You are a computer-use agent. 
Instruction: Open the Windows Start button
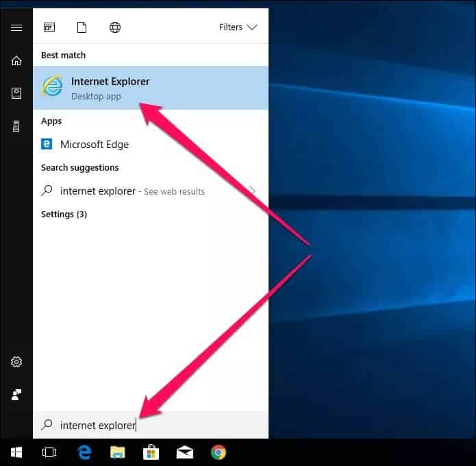pos(16,452)
